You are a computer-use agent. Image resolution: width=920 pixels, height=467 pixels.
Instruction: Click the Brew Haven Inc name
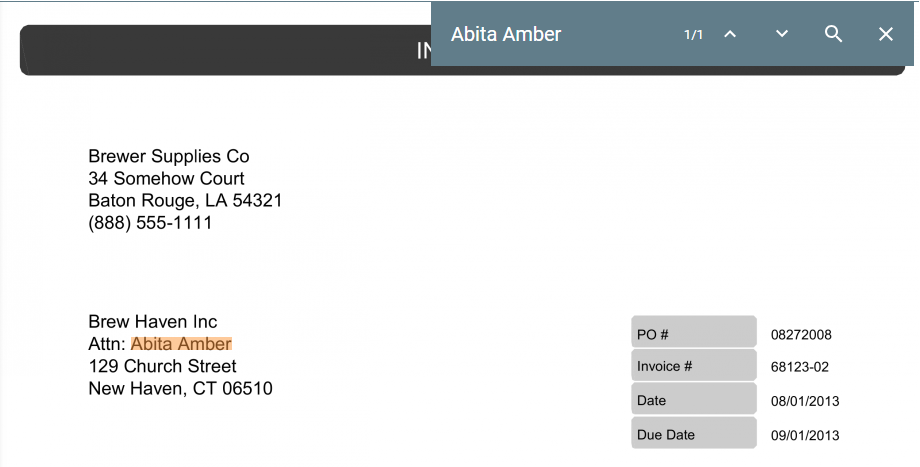click(x=152, y=322)
